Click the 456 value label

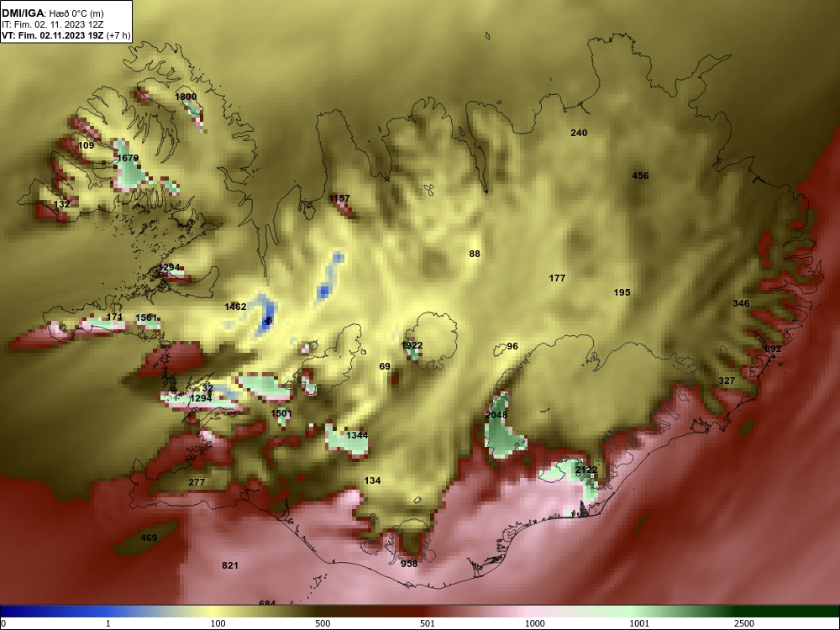pyautogui.click(x=640, y=176)
